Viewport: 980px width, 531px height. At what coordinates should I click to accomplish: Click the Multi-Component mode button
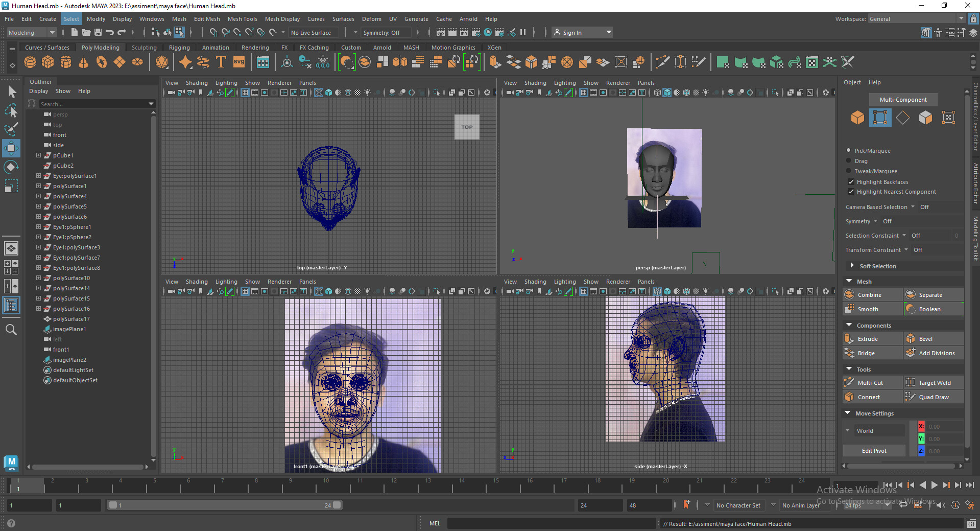coord(902,99)
